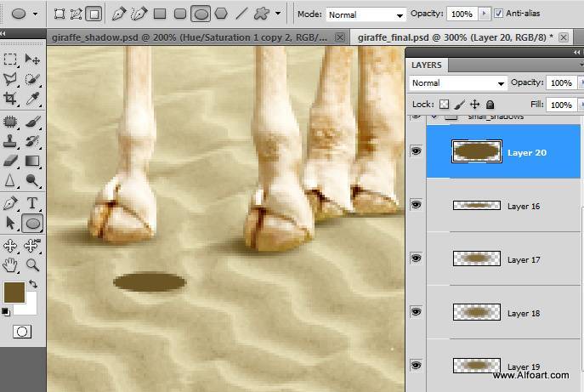Image resolution: width=584 pixels, height=392 pixels.
Task: Click the brown foreground color swatch
Action: click(14, 293)
